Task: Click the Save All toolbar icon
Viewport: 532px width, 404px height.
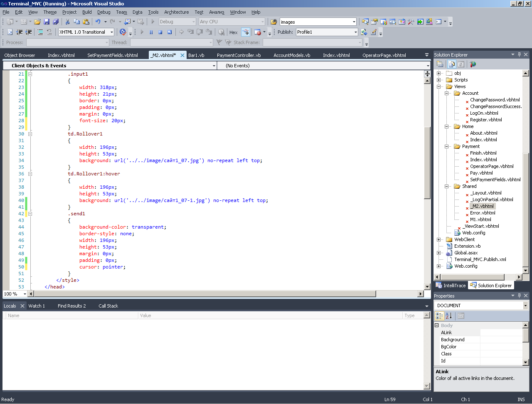Action: tap(56, 22)
